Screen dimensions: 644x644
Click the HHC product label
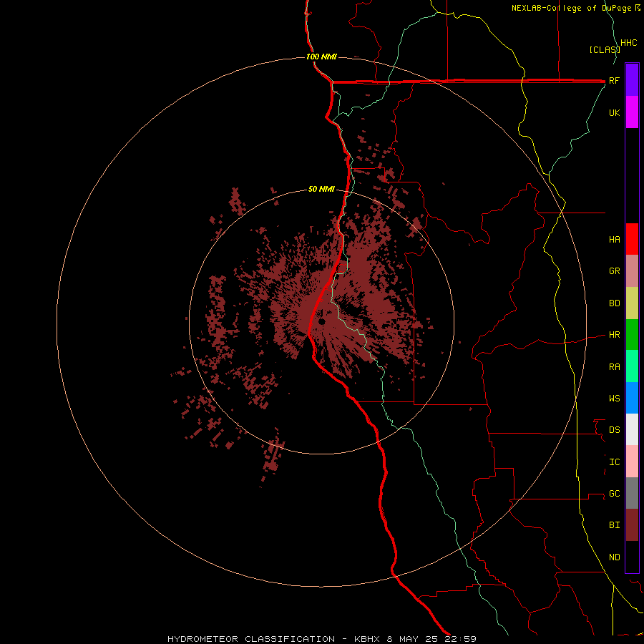point(628,43)
